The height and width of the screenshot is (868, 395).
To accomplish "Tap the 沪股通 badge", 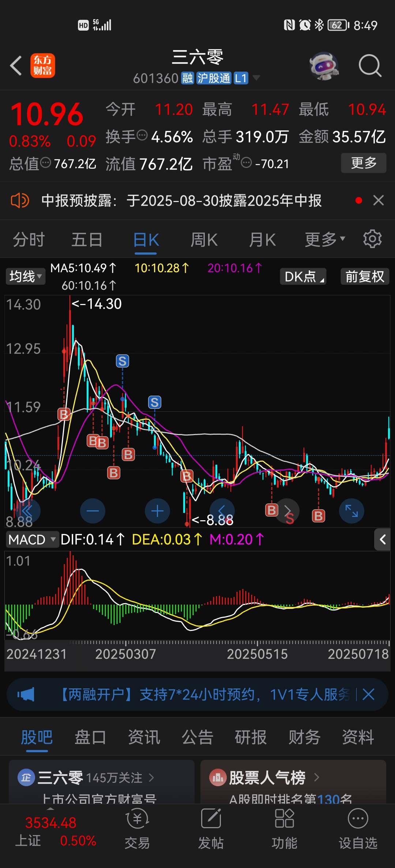I will tap(214, 78).
